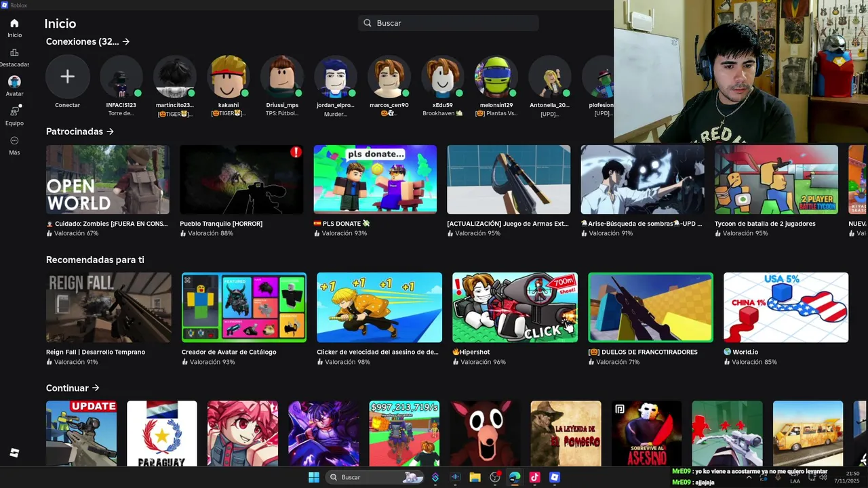Open Antonella_20 friend avatar
The width and height of the screenshot is (868, 488).
click(x=549, y=77)
